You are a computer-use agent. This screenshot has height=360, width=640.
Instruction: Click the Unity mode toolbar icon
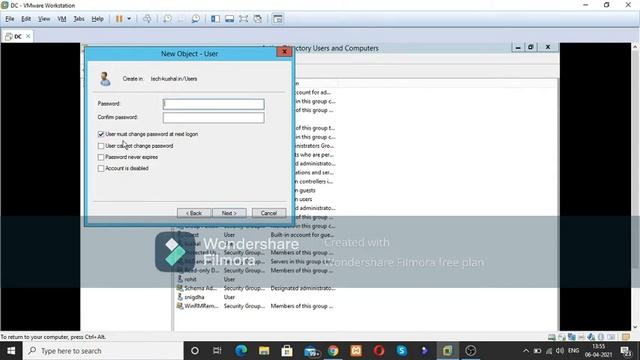click(258, 19)
